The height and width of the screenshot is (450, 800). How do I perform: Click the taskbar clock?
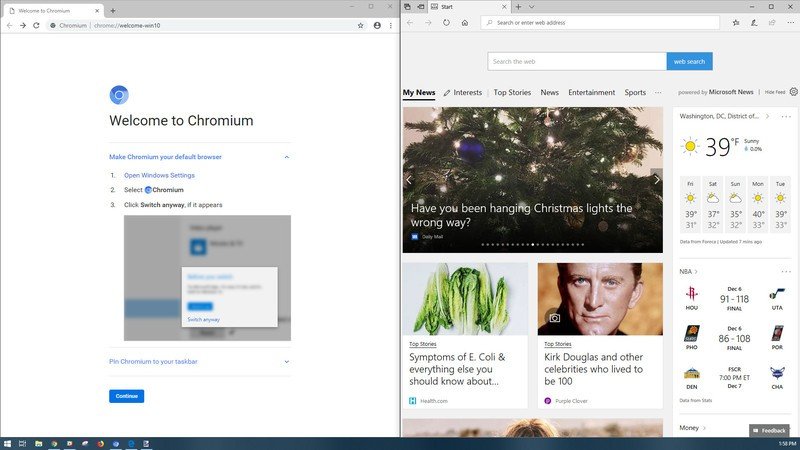(x=788, y=444)
